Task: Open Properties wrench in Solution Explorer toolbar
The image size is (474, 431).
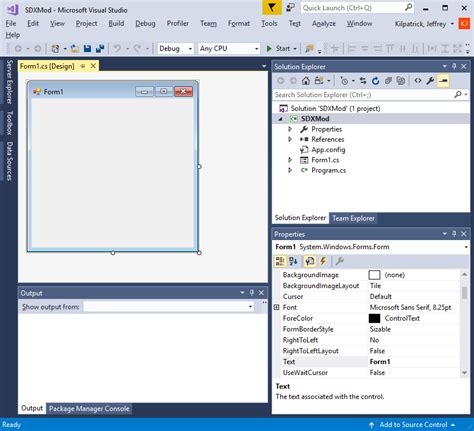Action: tap(430, 81)
